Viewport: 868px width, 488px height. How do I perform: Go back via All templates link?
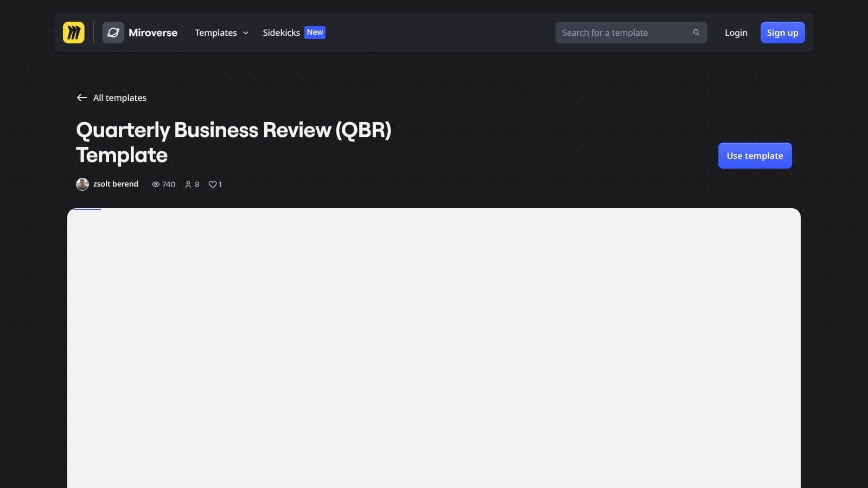120,98
